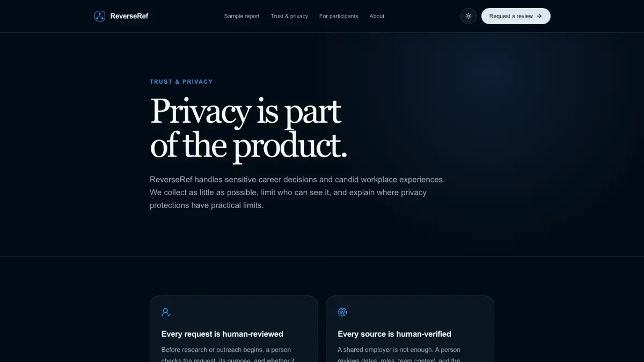Viewport: 644px width, 362px height.
Task: Open the Sample report page
Action: pos(241,16)
